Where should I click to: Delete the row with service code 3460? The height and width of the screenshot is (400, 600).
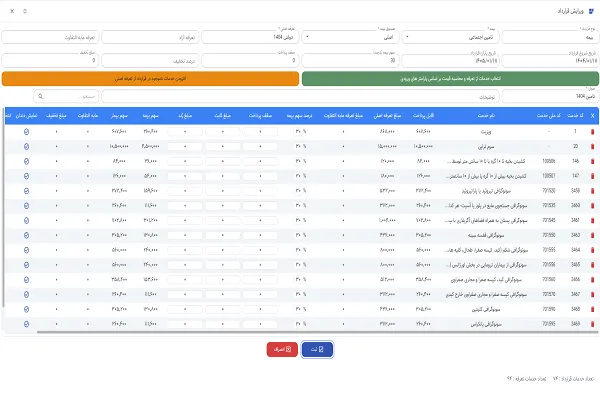tap(592, 206)
